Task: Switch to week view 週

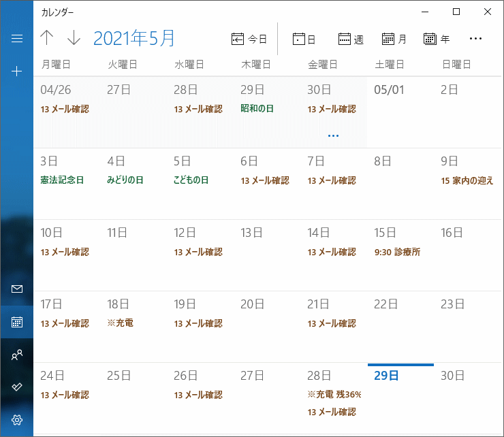Action: click(351, 39)
